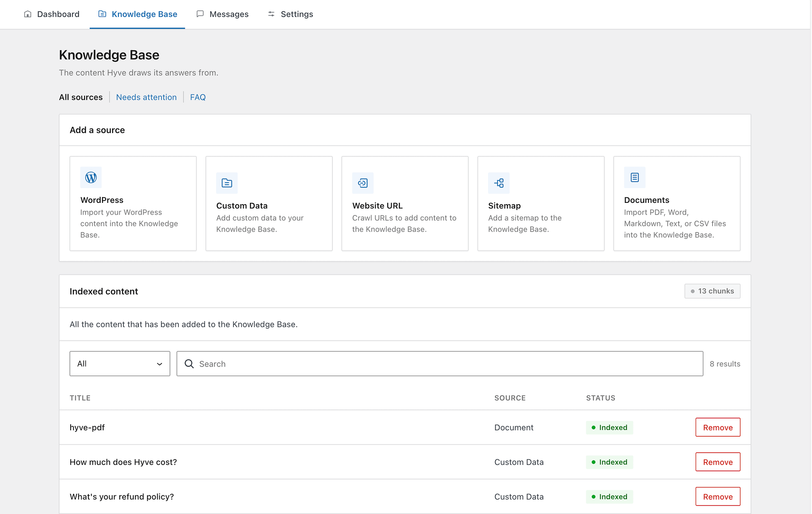Click the 13 chunks badge
Image resolution: width=812 pixels, height=514 pixels.
click(x=712, y=291)
